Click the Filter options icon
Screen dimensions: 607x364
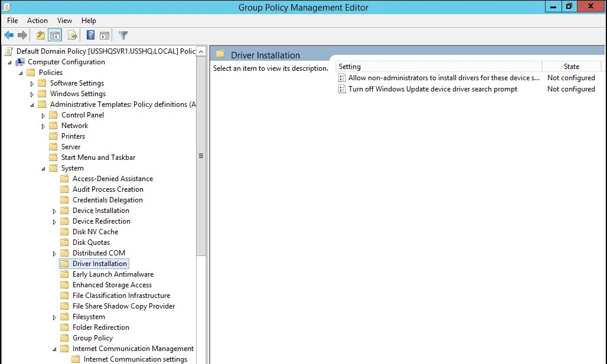pos(122,35)
